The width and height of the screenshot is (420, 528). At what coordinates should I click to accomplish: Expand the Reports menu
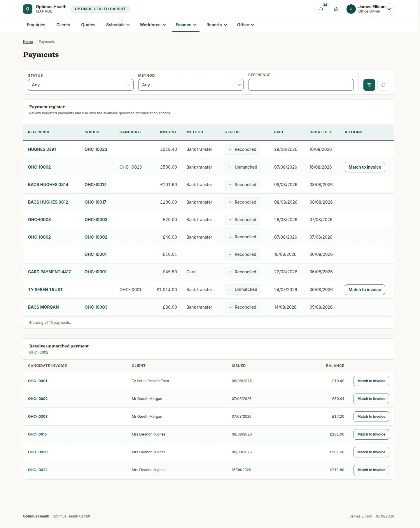point(217,25)
